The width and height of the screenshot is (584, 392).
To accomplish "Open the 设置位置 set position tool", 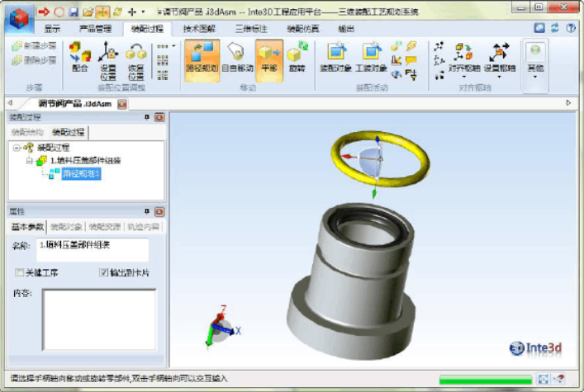I will (x=108, y=60).
